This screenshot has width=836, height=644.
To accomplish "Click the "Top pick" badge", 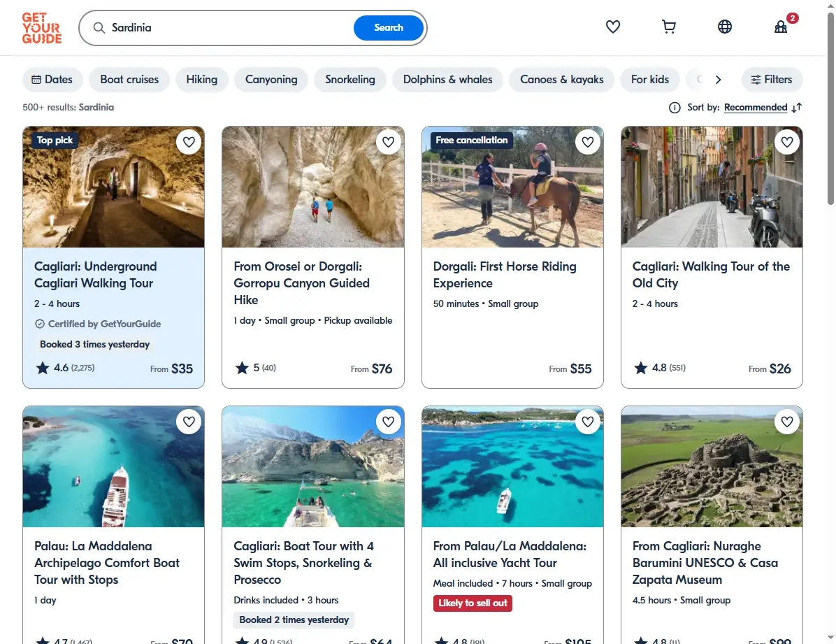I will [x=55, y=141].
